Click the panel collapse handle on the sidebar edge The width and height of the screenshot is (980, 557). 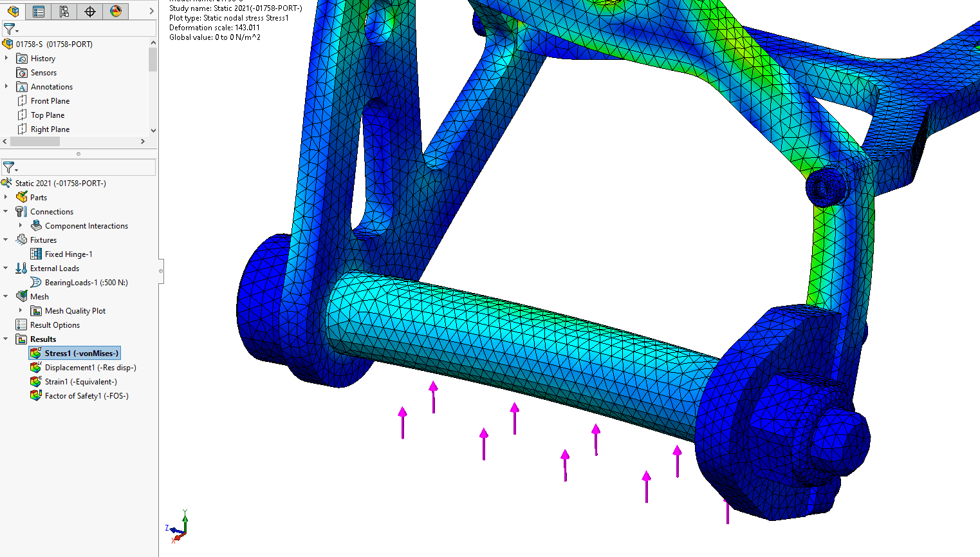[161, 271]
